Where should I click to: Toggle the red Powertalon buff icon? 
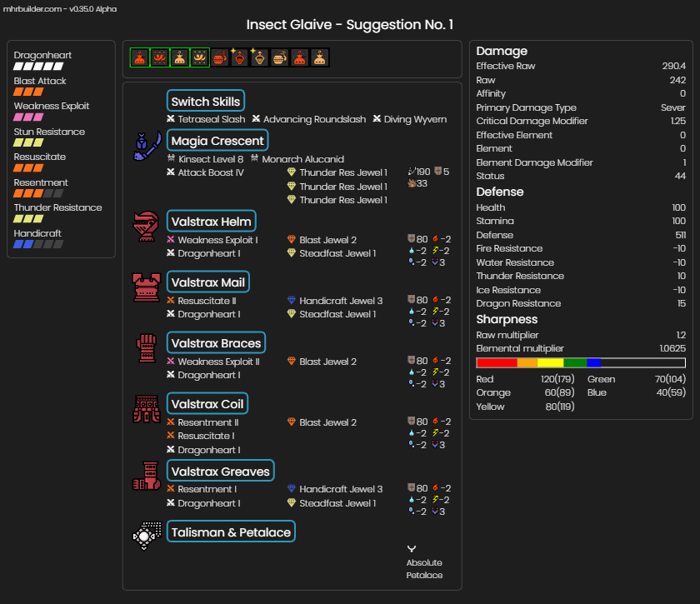pos(160,57)
